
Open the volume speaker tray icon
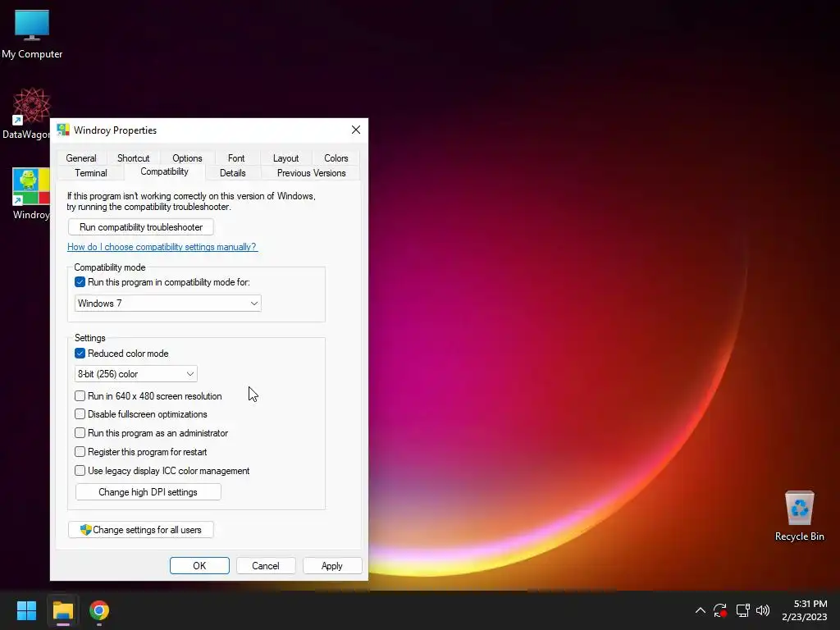(763, 610)
